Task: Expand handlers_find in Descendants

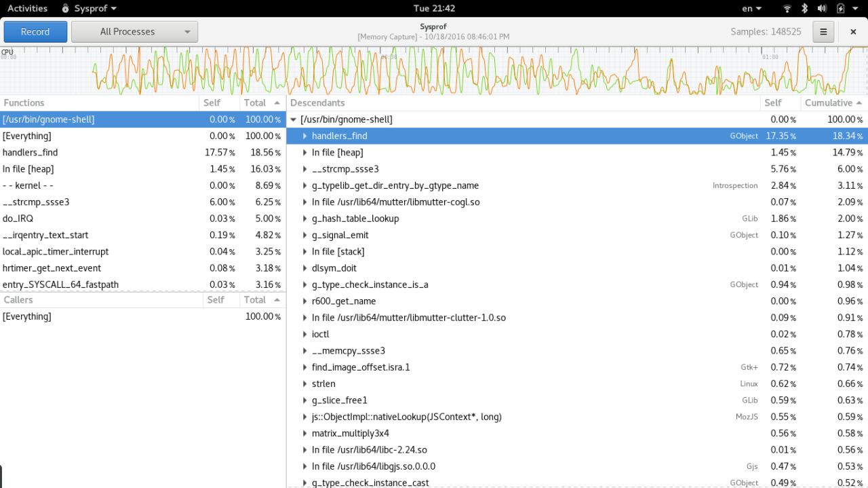Action: pos(304,136)
